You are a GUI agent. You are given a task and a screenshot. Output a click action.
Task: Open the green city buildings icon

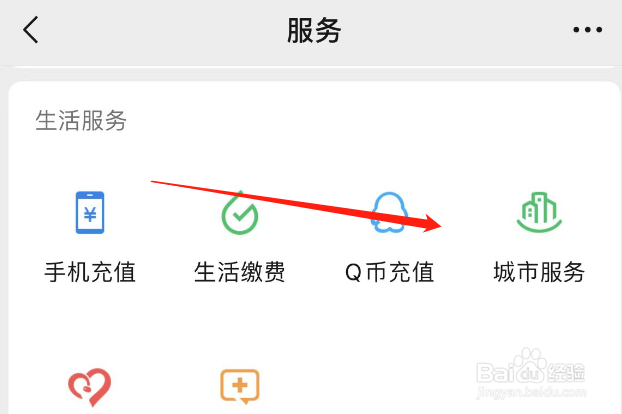pos(539,213)
